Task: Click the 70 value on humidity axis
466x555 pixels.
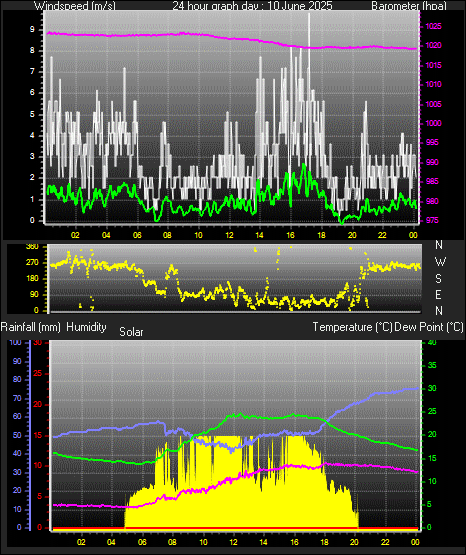Action: point(17,399)
